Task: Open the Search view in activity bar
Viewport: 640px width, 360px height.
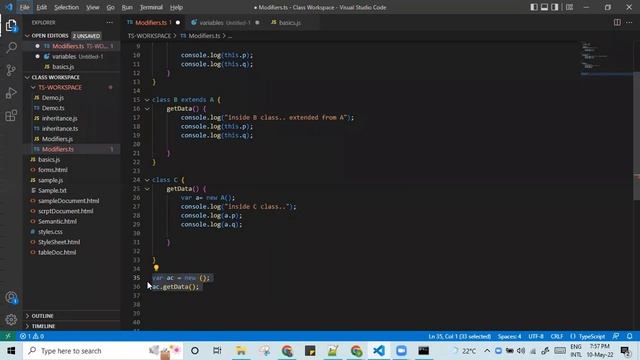Action: coord(11,48)
